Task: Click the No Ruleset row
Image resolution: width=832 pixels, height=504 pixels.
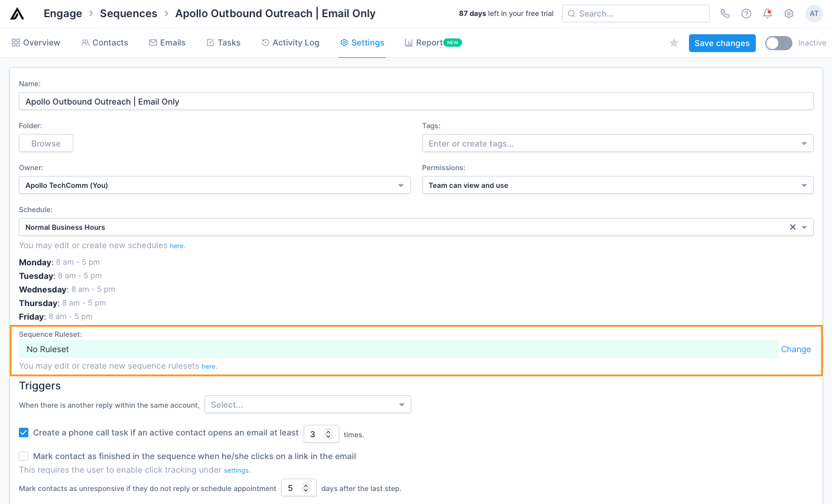Action: (x=398, y=349)
